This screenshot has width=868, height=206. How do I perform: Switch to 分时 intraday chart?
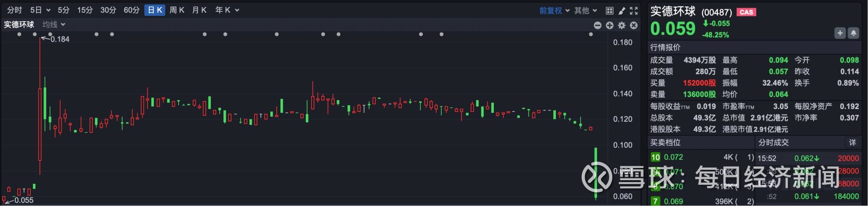click(14, 10)
